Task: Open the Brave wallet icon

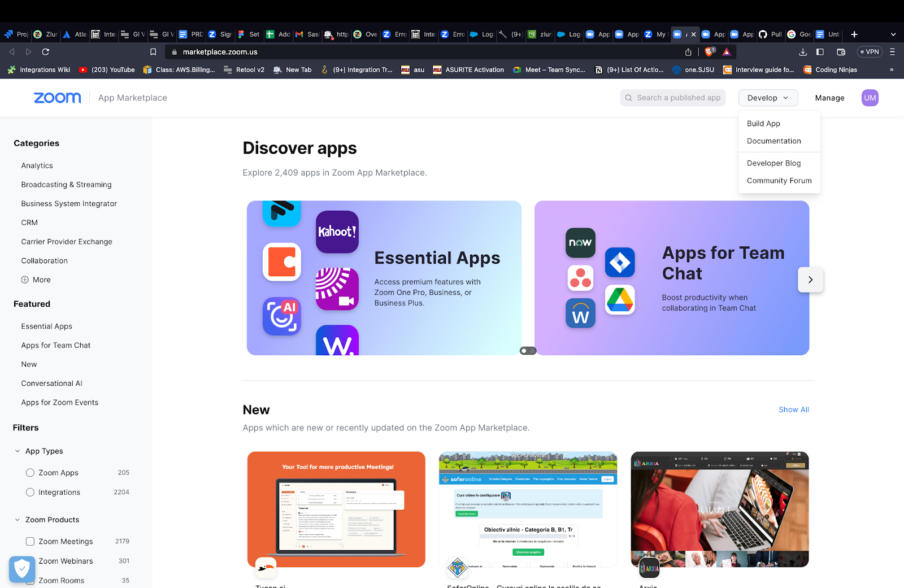Action: [841, 52]
